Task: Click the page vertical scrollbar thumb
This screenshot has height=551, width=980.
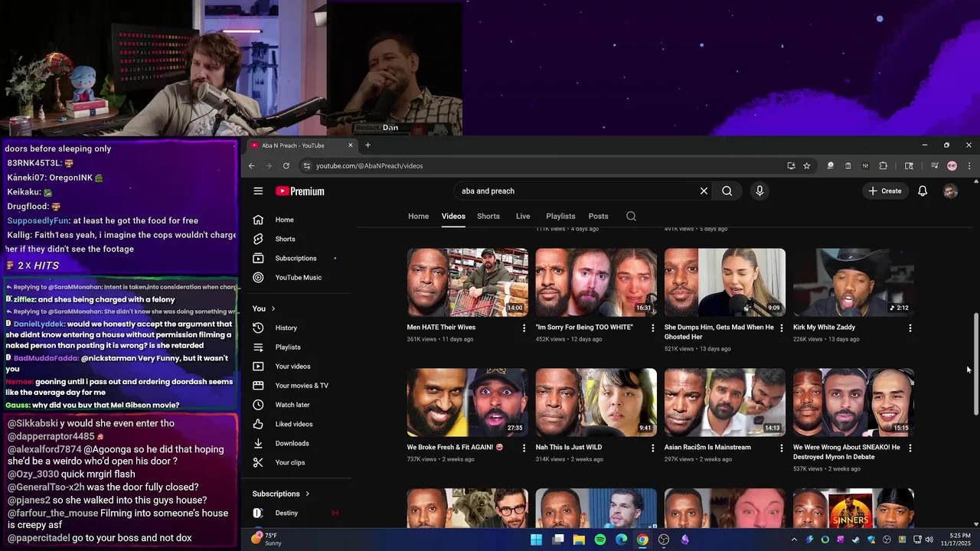Action: pos(975,364)
